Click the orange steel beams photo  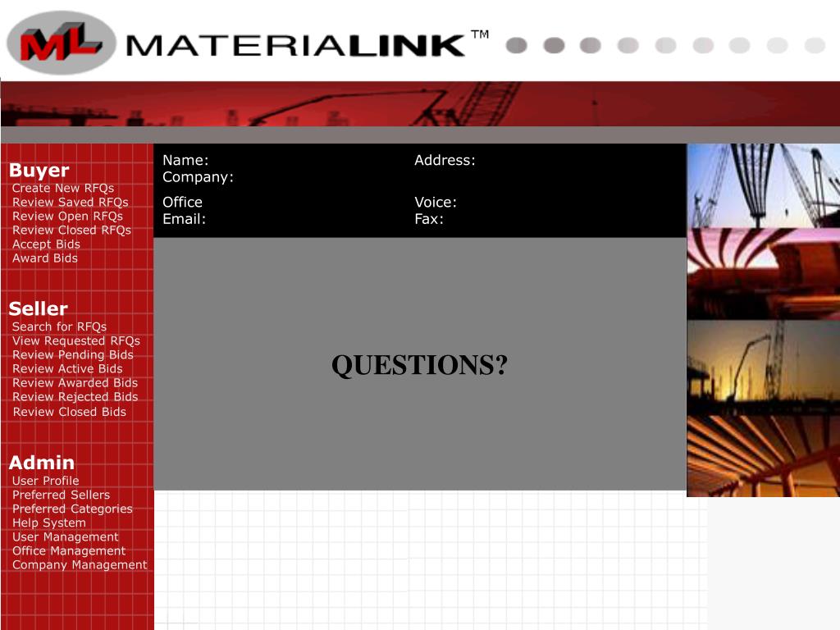764,456
